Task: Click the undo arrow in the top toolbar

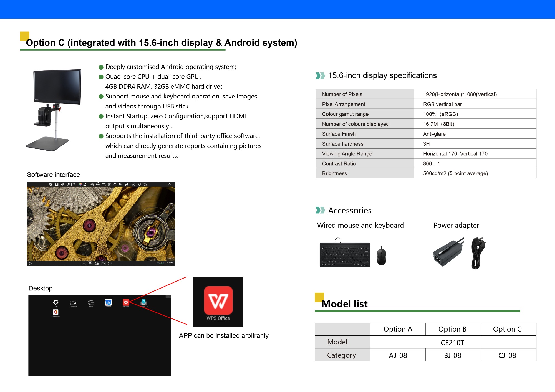Action: click(x=120, y=184)
